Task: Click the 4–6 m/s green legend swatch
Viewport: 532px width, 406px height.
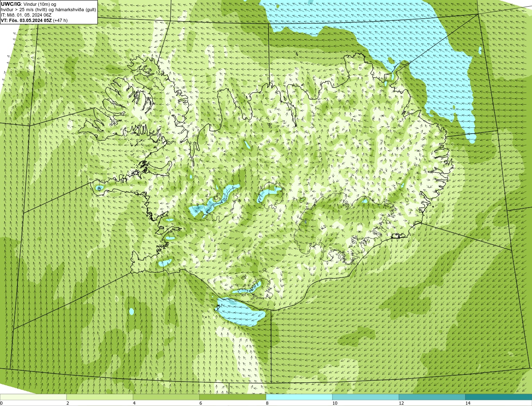Action: tap(166, 397)
